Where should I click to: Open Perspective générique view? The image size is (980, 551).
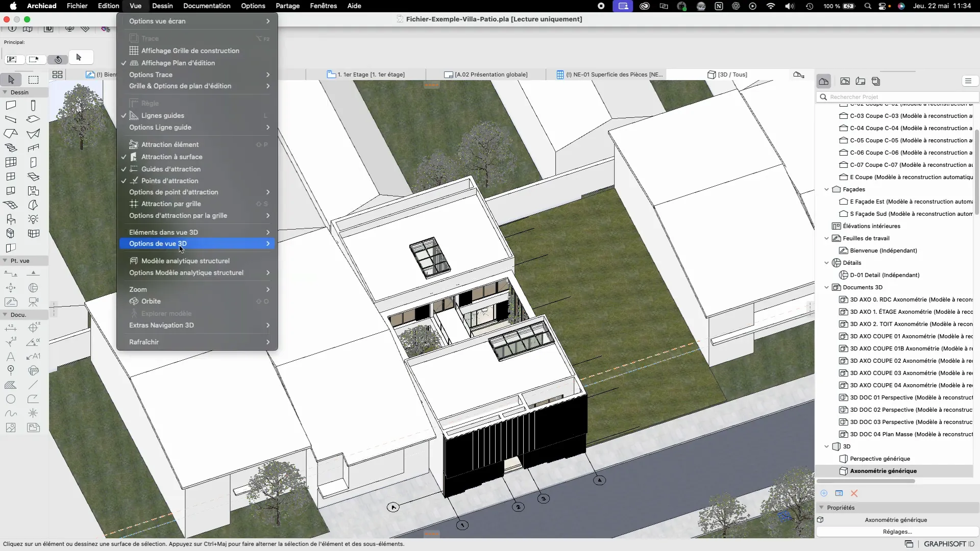click(x=879, y=459)
